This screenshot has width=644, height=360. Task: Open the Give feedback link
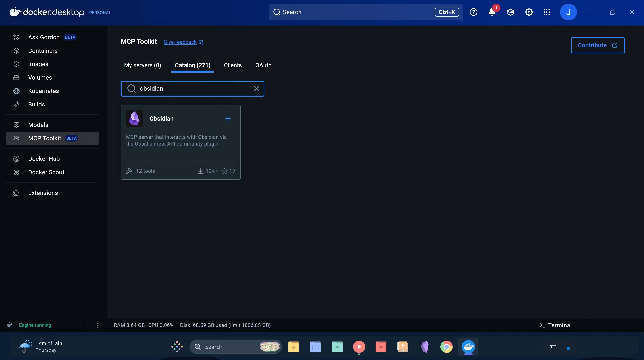[x=180, y=42]
